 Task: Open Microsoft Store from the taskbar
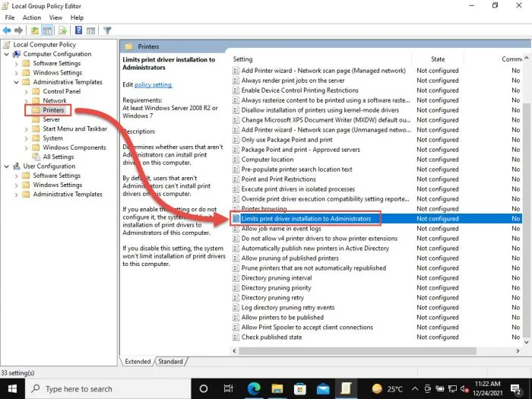(x=300, y=388)
